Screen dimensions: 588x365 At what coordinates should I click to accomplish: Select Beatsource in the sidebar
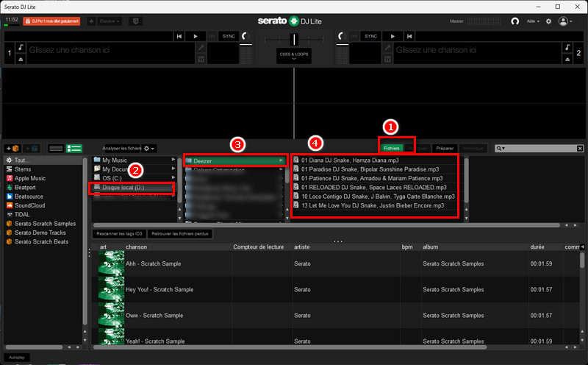point(43,196)
